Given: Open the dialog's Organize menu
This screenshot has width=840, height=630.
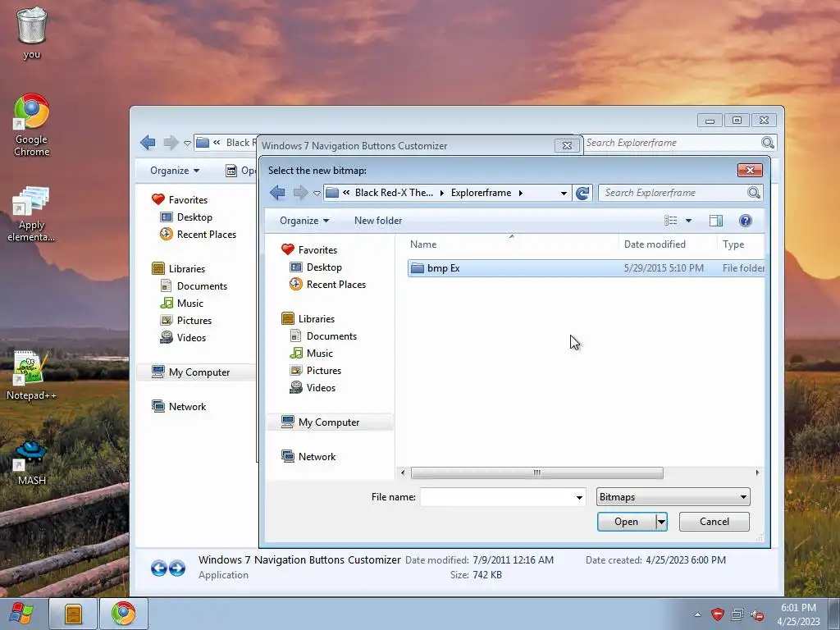Looking at the screenshot, I should [x=304, y=220].
